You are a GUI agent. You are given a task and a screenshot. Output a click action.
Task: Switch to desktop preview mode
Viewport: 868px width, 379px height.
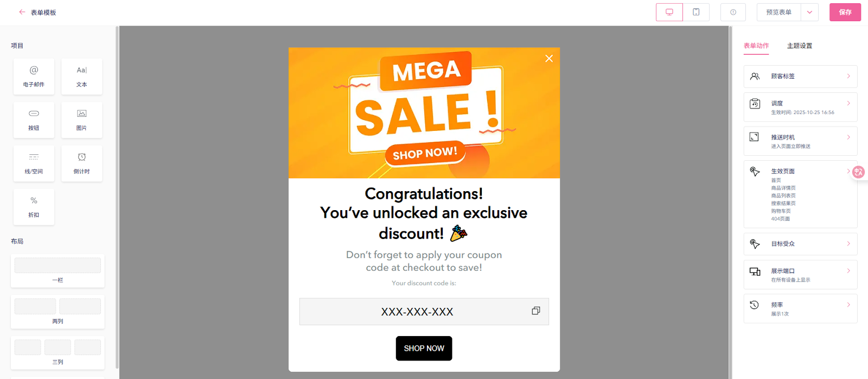point(669,12)
